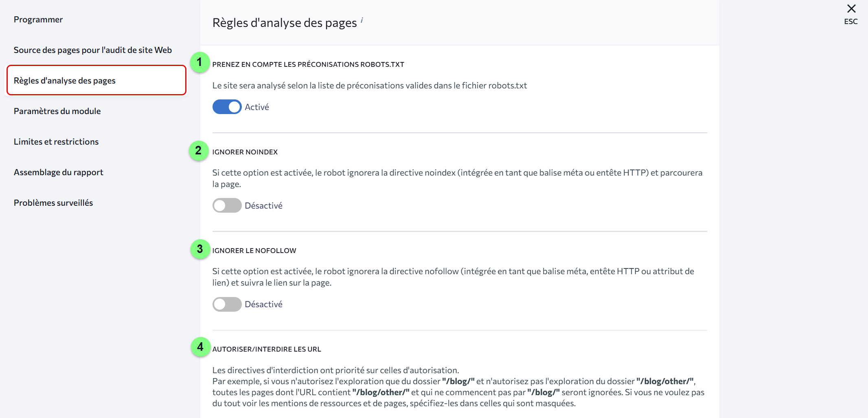Click the ESC label under close icon

(851, 22)
